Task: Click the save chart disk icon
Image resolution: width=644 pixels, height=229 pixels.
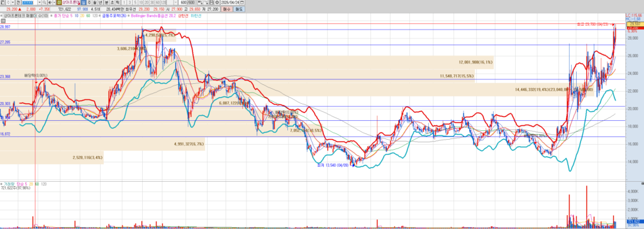Action: (211, 3)
